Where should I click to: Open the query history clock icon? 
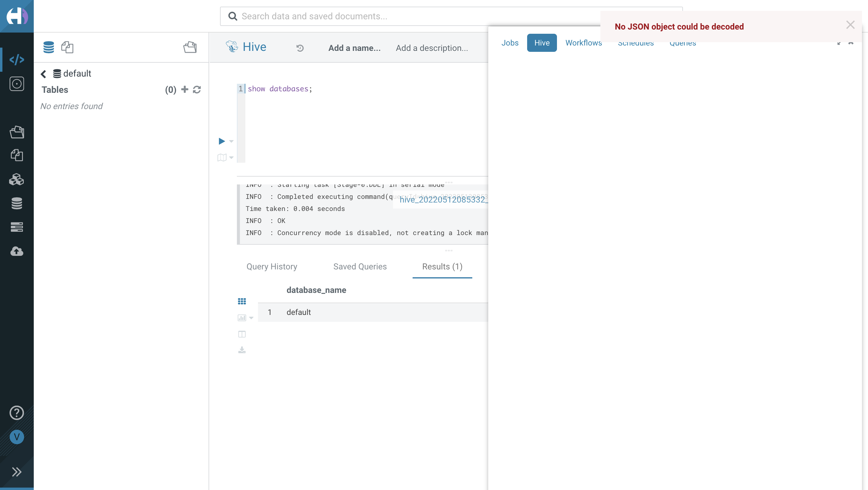pyautogui.click(x=300, y=48)
